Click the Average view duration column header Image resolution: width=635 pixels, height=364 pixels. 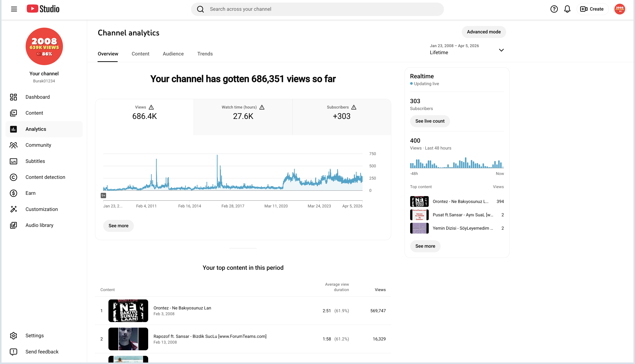coord(337,287)
